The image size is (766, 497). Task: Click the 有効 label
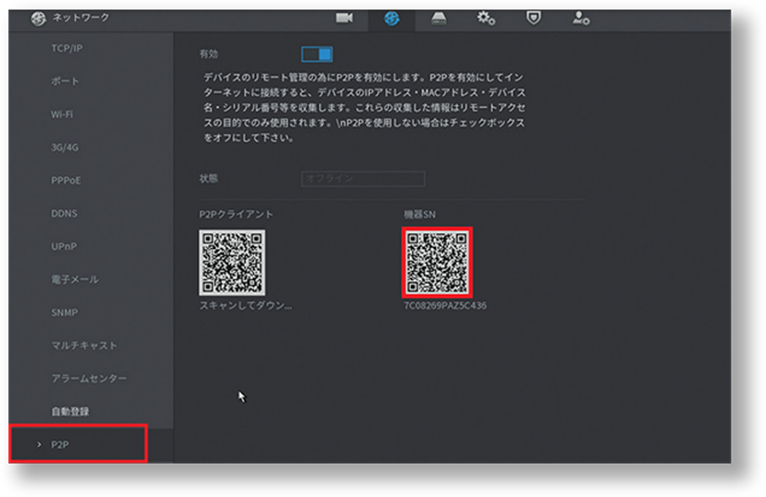209,54
